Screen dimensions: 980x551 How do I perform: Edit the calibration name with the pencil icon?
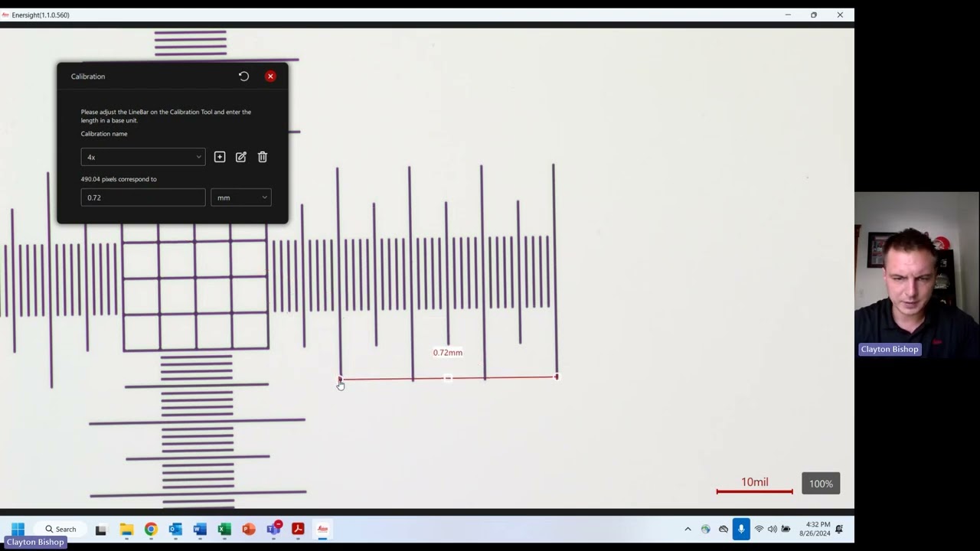(241, 157)
